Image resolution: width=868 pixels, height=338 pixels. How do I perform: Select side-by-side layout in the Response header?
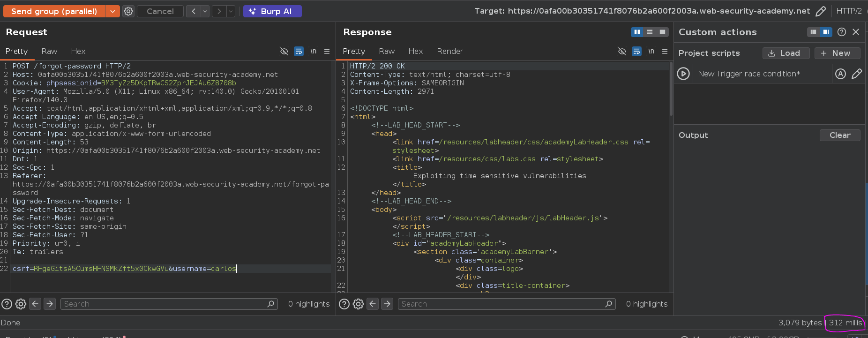637,32
